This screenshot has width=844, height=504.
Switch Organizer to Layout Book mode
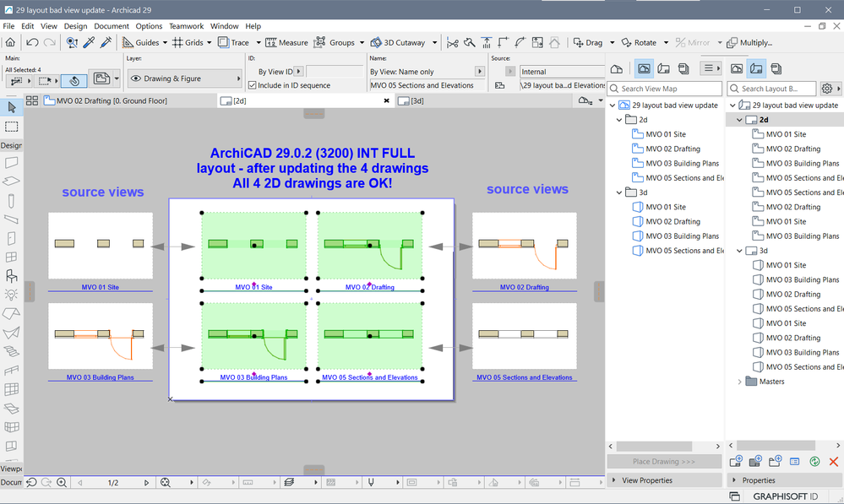[x=756, y=68]
